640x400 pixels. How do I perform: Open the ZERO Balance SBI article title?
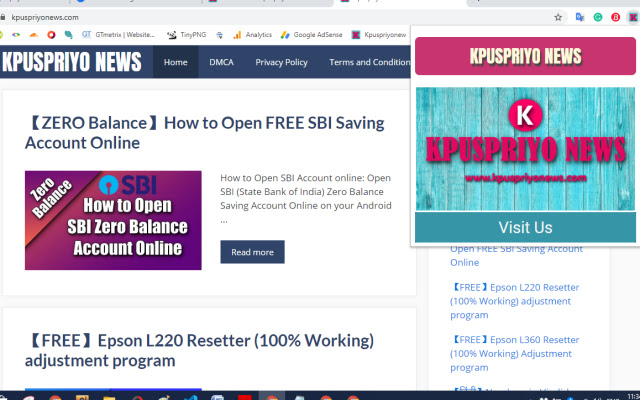coord(204,133)
